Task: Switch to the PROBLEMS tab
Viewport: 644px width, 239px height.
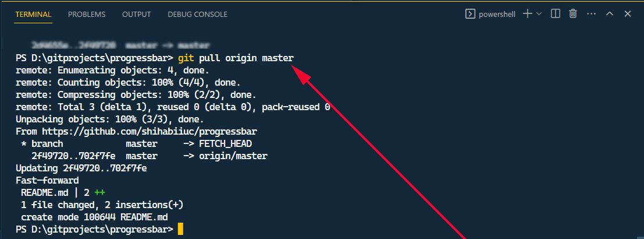Action: [87, 14]
